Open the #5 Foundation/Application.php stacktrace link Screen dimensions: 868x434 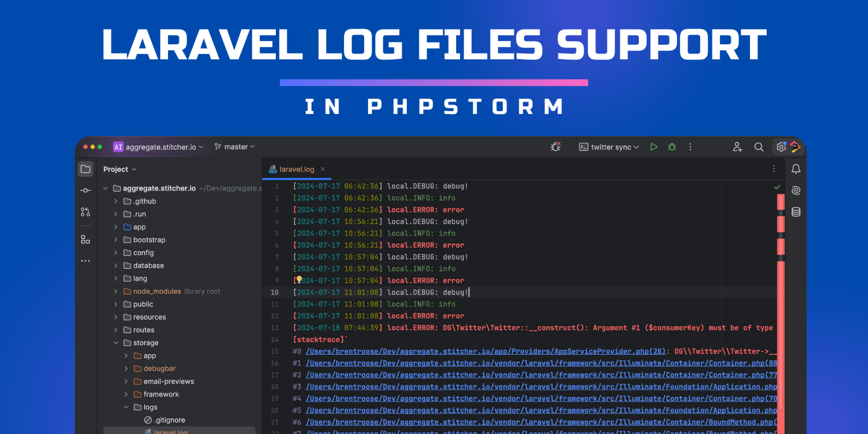[x=541, y=410]
